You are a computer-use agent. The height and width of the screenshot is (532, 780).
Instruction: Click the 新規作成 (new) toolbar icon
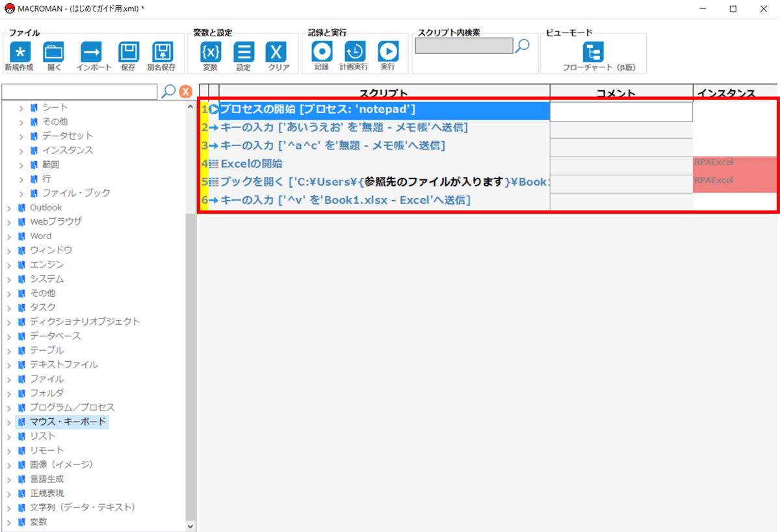(19, 53)
